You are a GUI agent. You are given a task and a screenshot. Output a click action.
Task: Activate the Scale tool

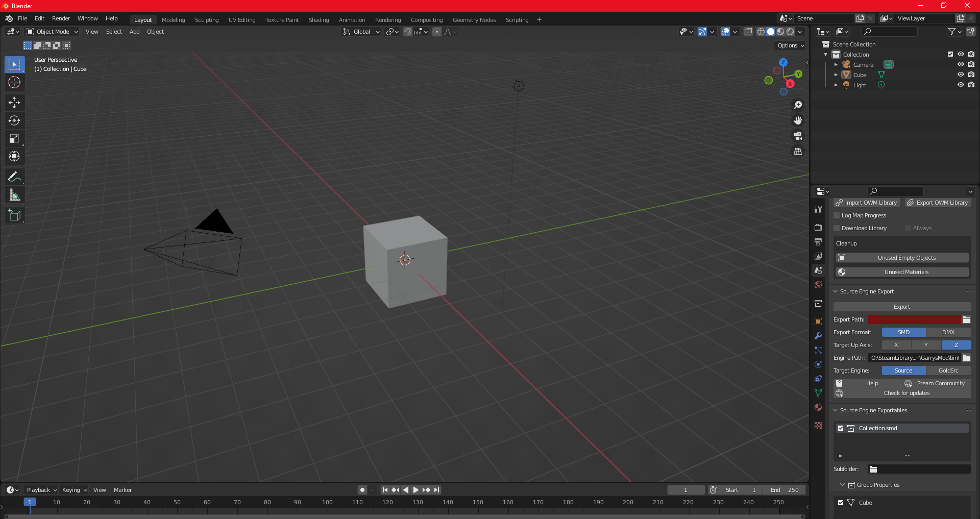pos(14,138)
